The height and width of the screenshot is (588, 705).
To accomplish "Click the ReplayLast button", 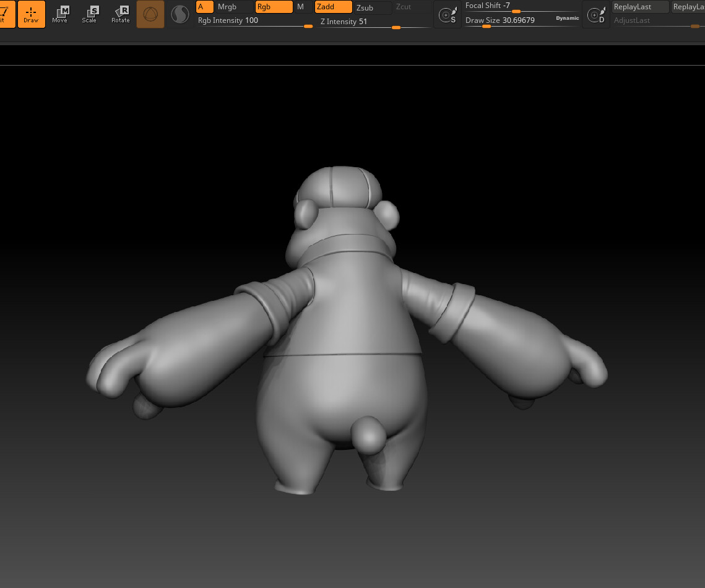I will (x=640, y=7).
